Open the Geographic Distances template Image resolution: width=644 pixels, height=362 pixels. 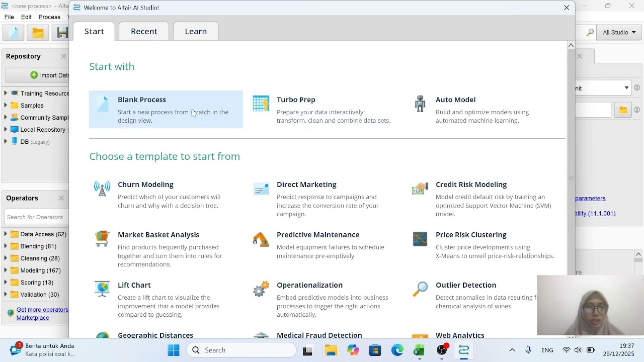pos(155,334)
